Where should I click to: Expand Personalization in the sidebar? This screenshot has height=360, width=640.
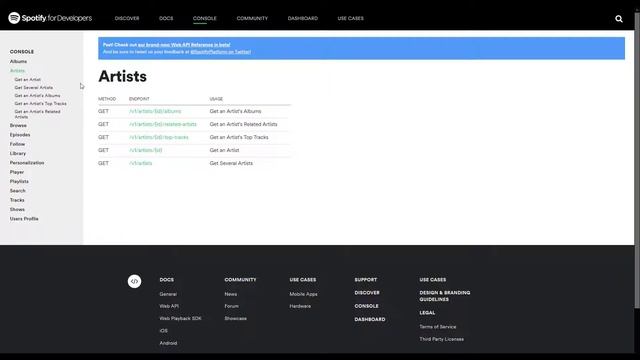pyautogui.click(x=27, y=163)
